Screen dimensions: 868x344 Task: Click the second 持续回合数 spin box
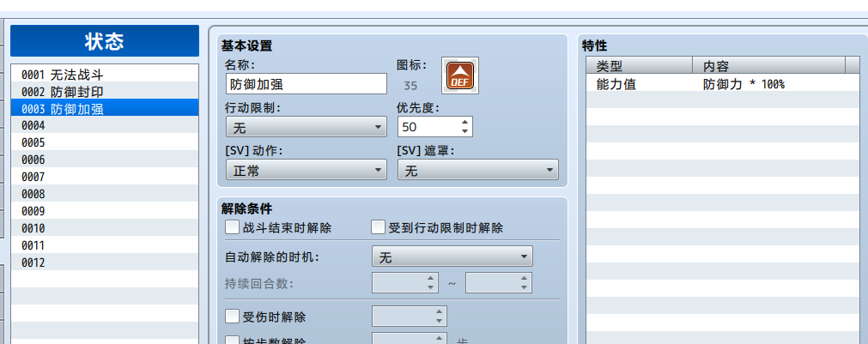[499, 282]
